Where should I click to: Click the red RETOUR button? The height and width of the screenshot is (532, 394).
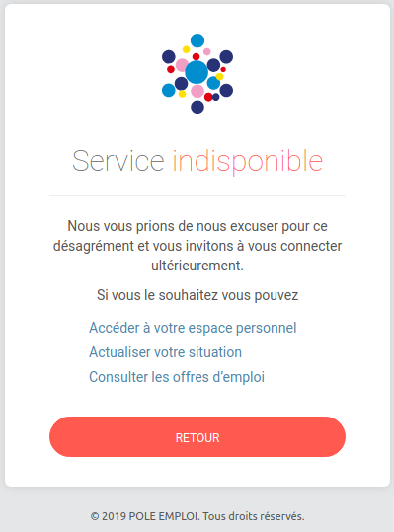pyautogui.click(x=197, y=437)
